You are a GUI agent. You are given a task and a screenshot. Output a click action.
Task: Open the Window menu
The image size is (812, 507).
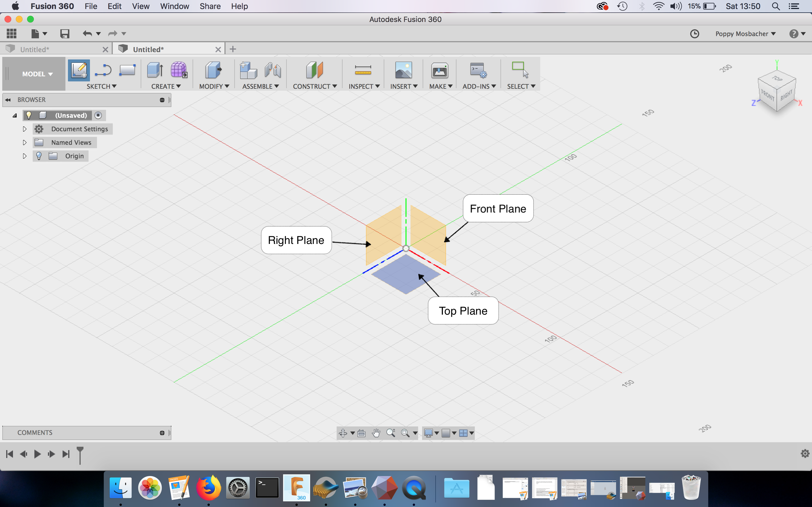click(x=174, y=6)
